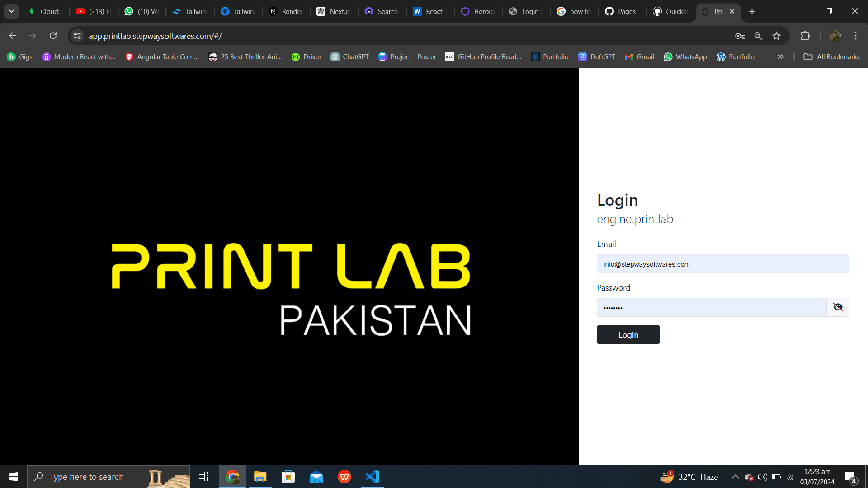This screenshot has width=868, height=488.
Task: Expand hidden bookmarks chevron
Action: [x=781, y=56]
